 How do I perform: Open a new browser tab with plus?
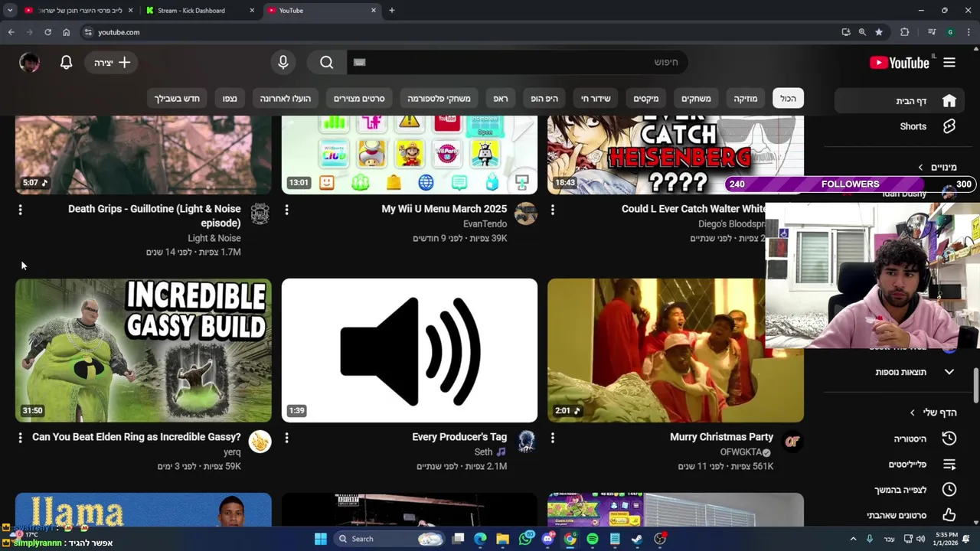click(392, 11)
